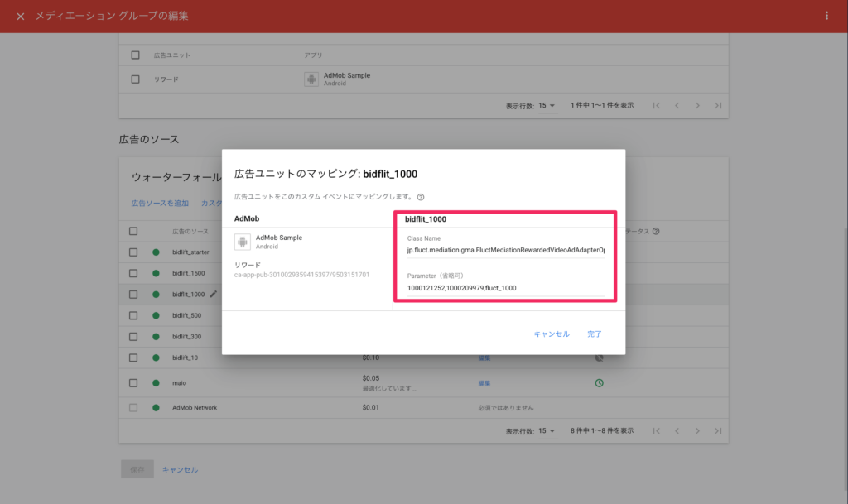
Task: Go to previous page in ad units pagination
Action: tap(677, 105)
